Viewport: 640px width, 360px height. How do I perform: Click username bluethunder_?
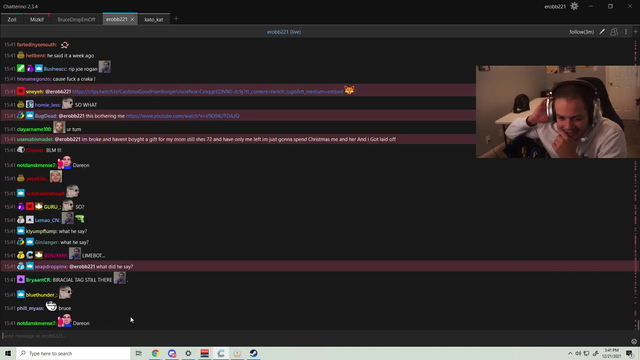41,295
